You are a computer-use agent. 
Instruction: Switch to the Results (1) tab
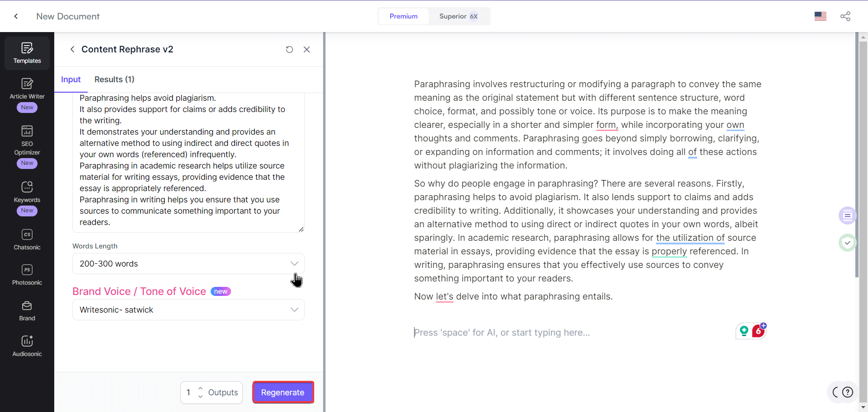[114, 80]
